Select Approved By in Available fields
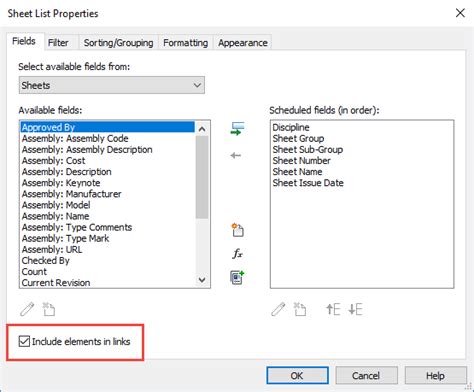 [x=107, y=127]
